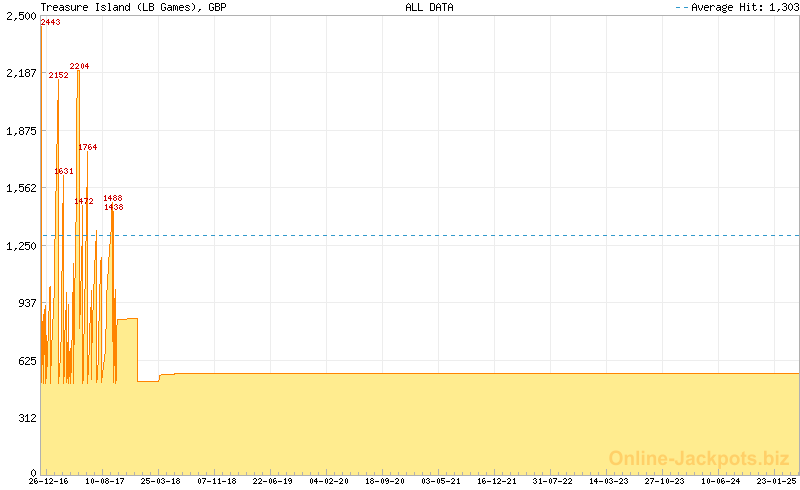Click the 2152 peak marker label
This screenshot has height=490, width=800.
tap(58, 75)
